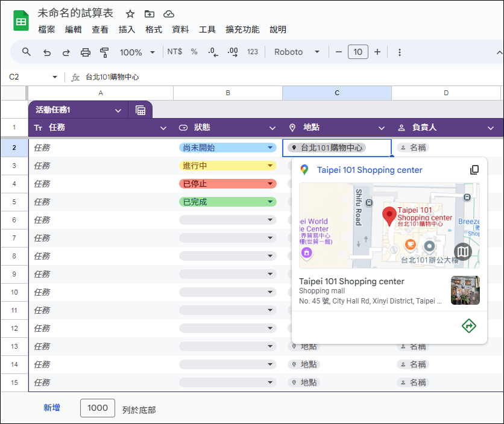Click the undo arrow
The height and width of the screenshot is (424, 504).
[47, 52]
